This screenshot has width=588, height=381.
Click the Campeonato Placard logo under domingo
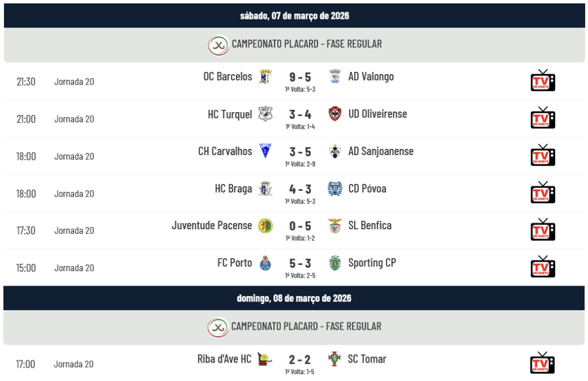pos(218,327)
